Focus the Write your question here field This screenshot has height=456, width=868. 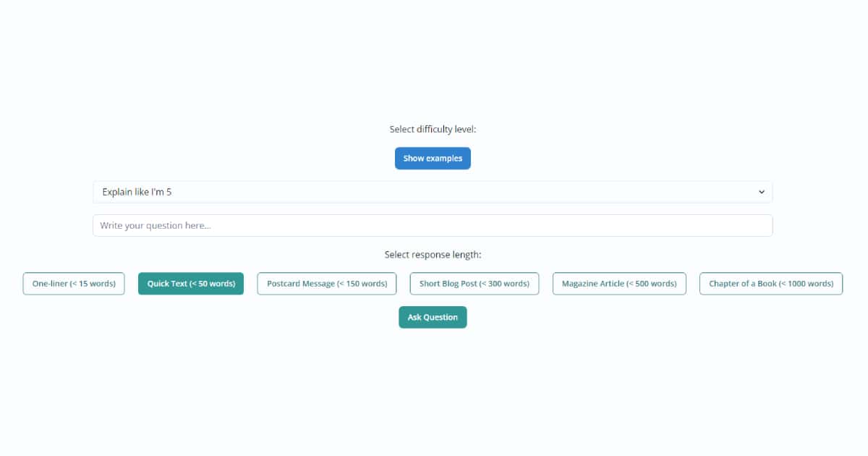point(432,225)
